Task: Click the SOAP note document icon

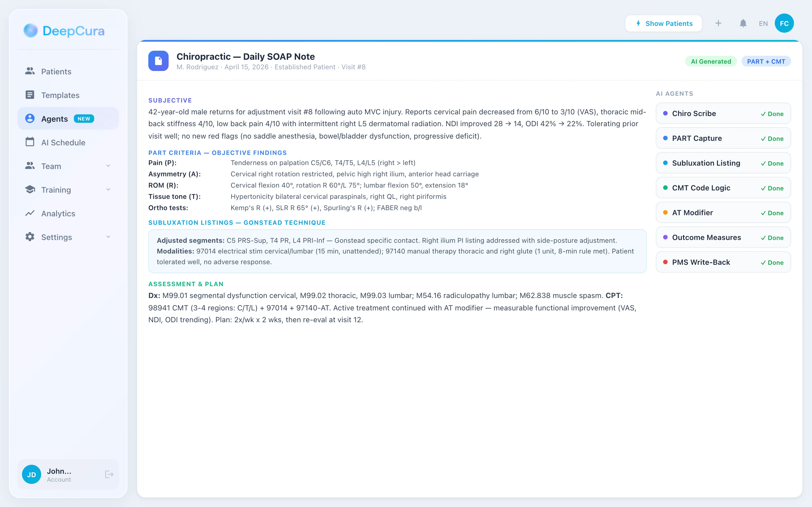Action: tap(158, 61)
